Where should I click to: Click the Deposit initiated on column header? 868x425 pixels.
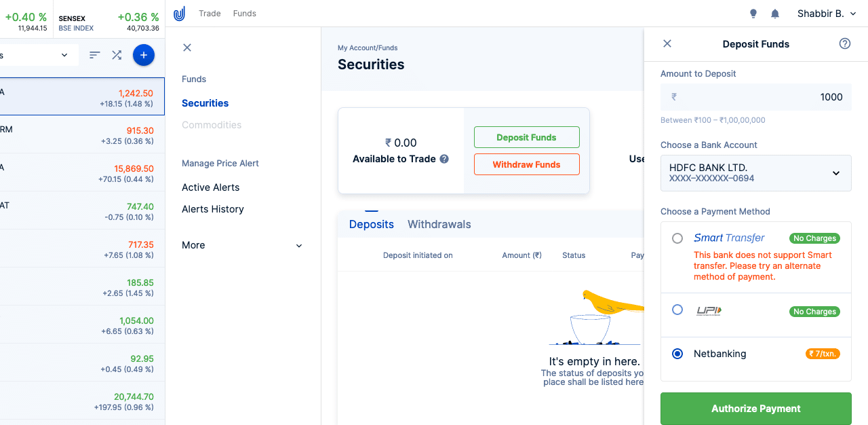tap(418, 255)
